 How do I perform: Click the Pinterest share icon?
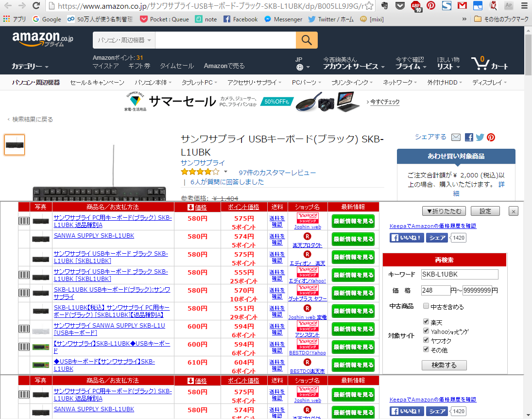491,137
